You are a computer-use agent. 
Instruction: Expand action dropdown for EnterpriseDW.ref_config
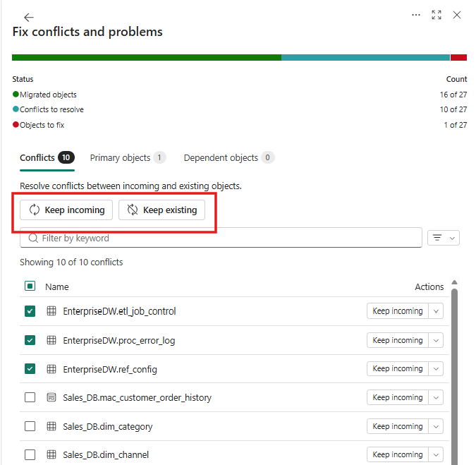(436, 369)
